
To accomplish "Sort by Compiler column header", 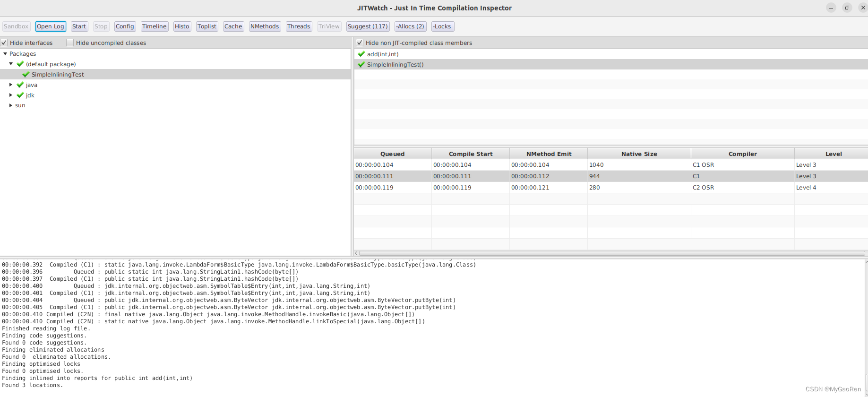I will coord(743,154).
